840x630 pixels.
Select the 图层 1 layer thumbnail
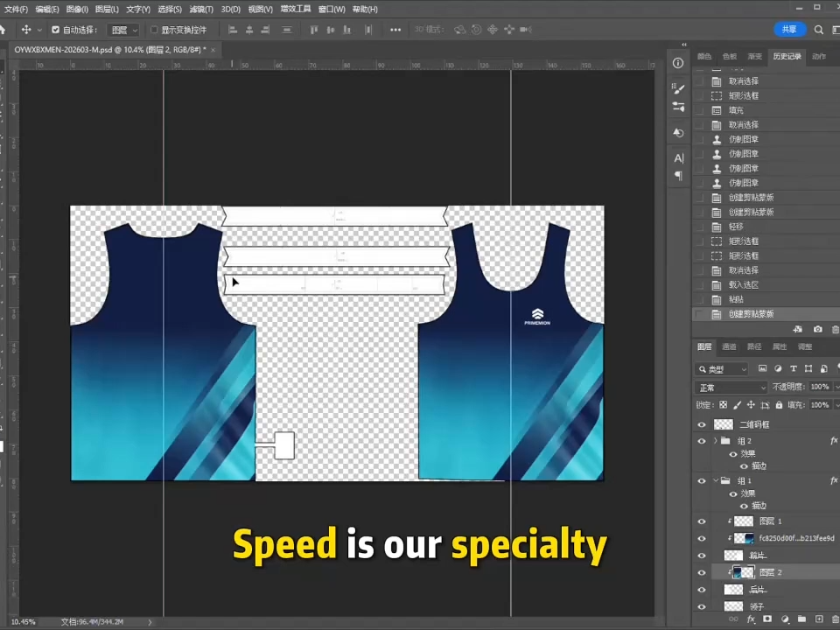point(744,521)
